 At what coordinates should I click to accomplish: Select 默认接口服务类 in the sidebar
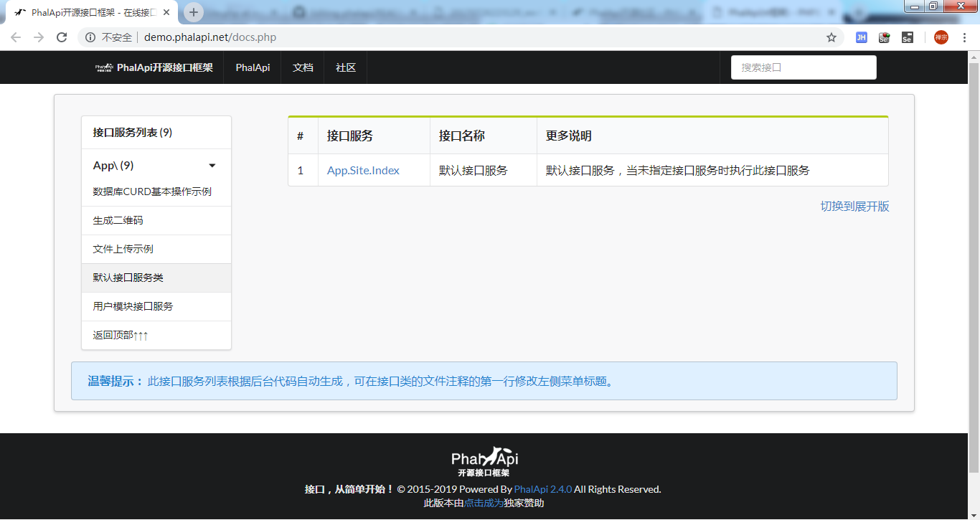coord(156,278)
